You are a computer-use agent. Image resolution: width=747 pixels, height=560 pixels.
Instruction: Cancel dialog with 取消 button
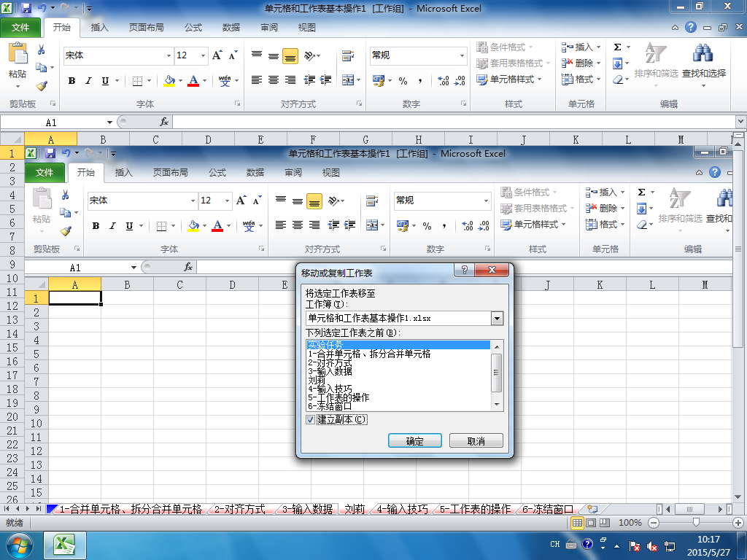pos(476,440)
